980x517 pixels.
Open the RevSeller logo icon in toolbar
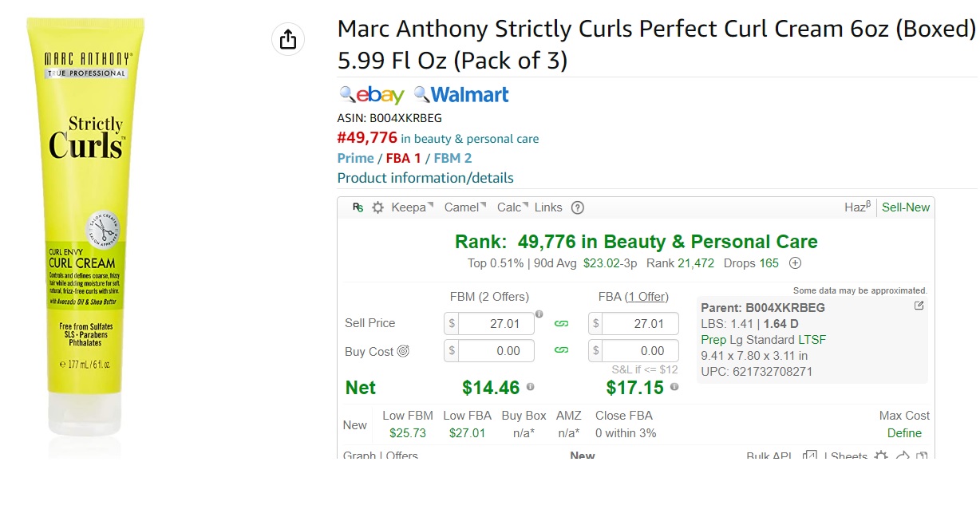pyautogui.click(x=358, y=207)
